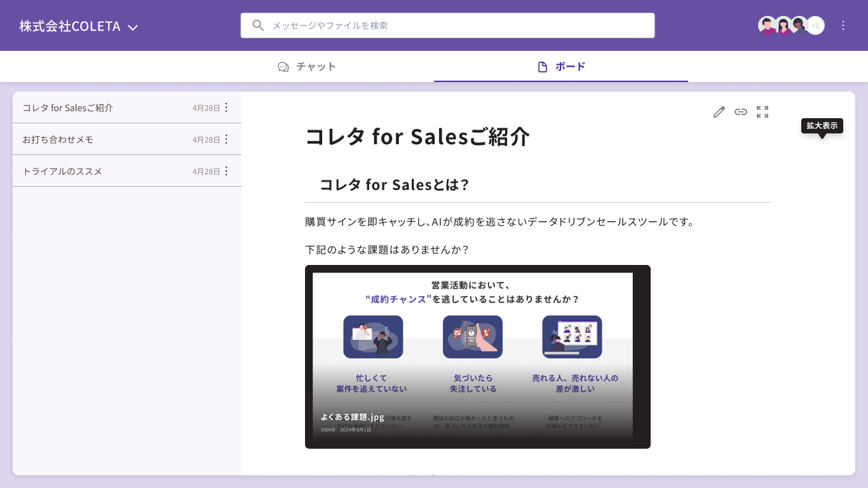Click inside the メッセージやファイルを検索 search field
Viewport: 868px width, 488px height.
tap(445, 25)
